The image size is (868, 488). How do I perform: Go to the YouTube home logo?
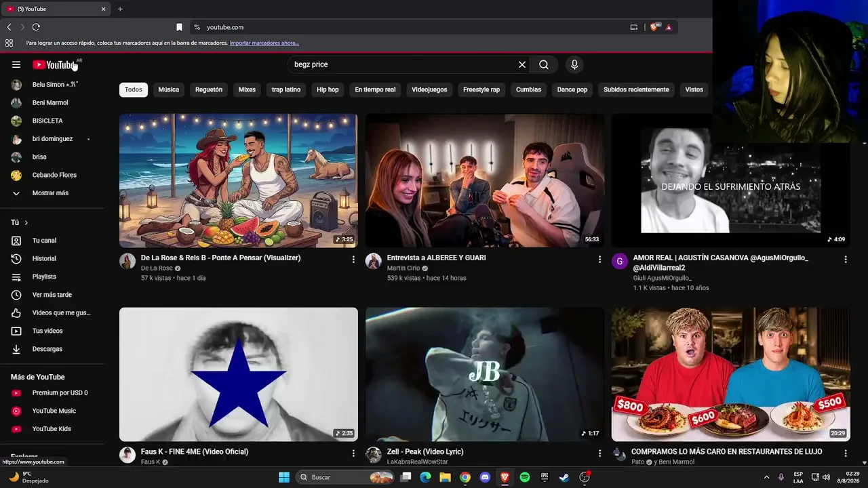point(56,64)
